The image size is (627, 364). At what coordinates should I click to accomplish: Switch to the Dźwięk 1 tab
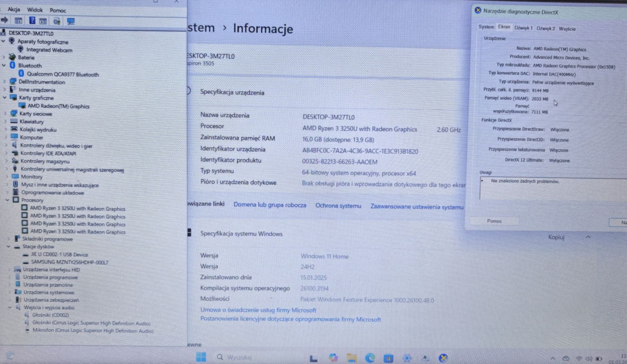point(523,28)
